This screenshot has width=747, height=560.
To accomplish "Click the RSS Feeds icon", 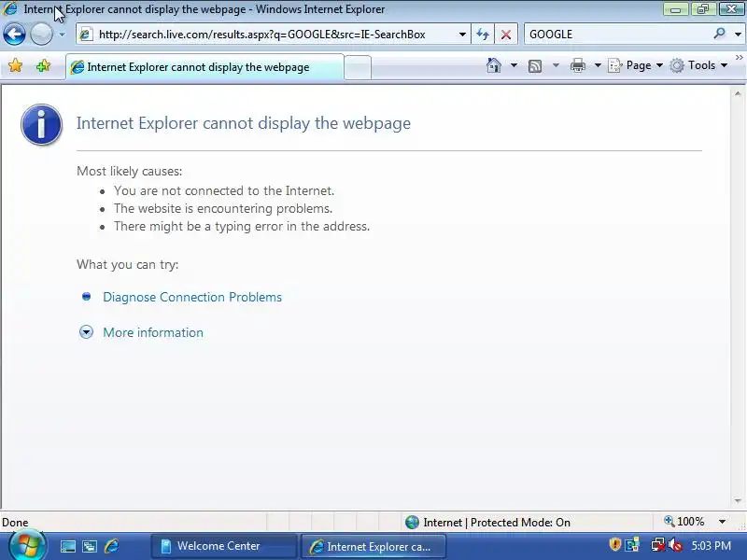I will point(535,65).
